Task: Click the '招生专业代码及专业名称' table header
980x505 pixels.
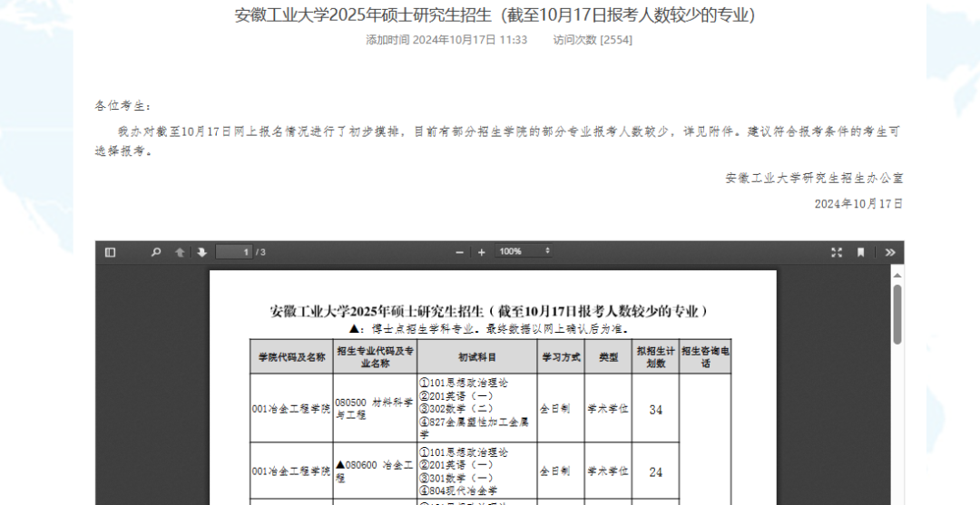Action: tap(375, 357)
